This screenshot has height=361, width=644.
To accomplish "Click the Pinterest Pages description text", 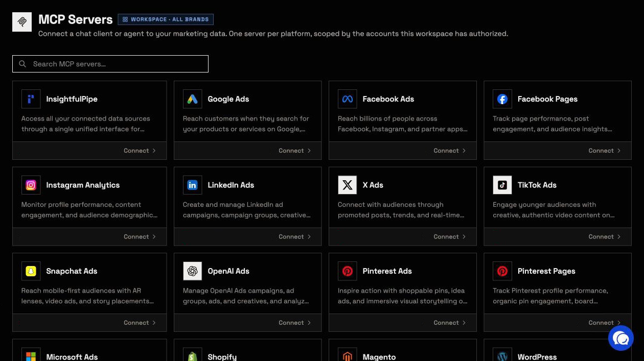I will coord(550,296).
